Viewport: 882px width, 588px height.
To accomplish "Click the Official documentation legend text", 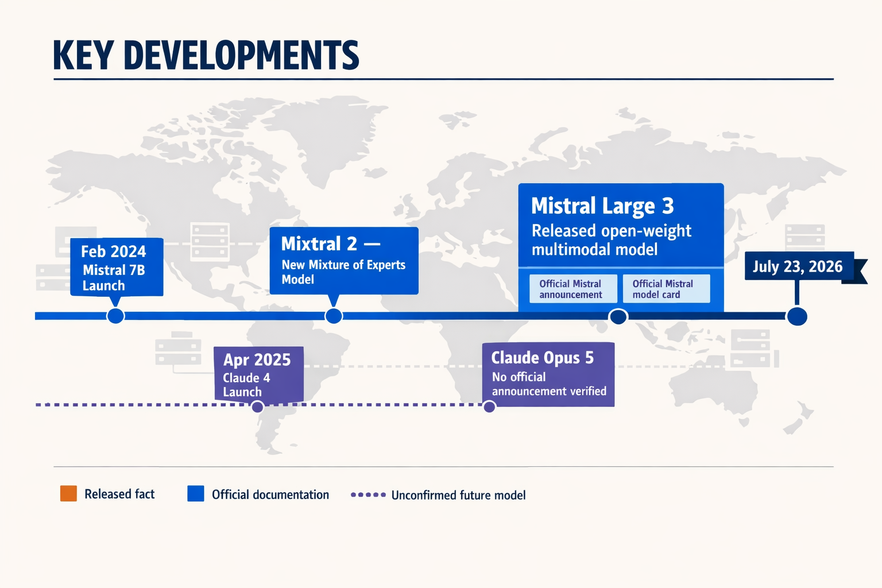I will [x=270, y=495].
